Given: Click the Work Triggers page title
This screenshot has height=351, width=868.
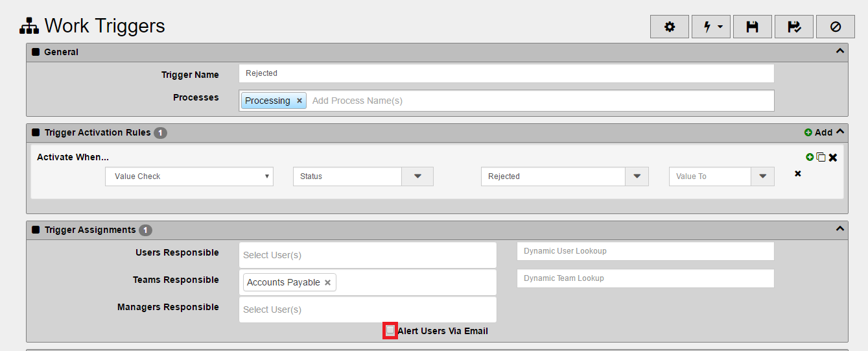Looking at the screenshot, I should point(105,26).
